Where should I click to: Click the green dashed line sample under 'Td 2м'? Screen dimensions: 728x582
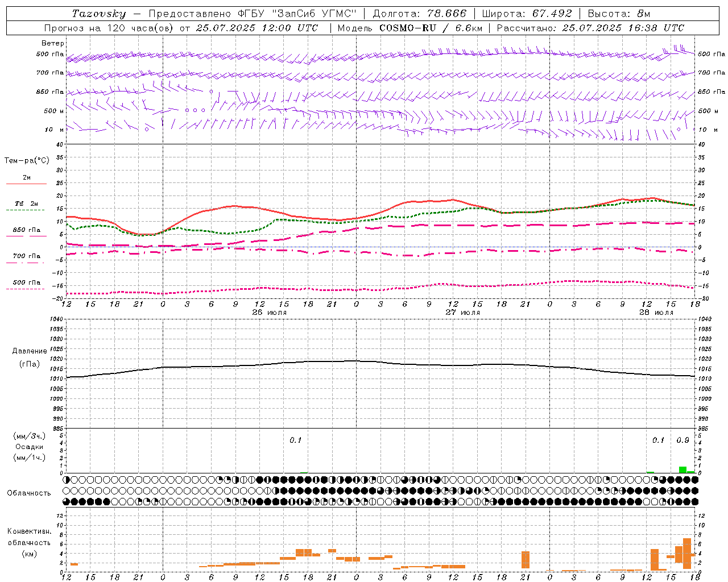25,210
